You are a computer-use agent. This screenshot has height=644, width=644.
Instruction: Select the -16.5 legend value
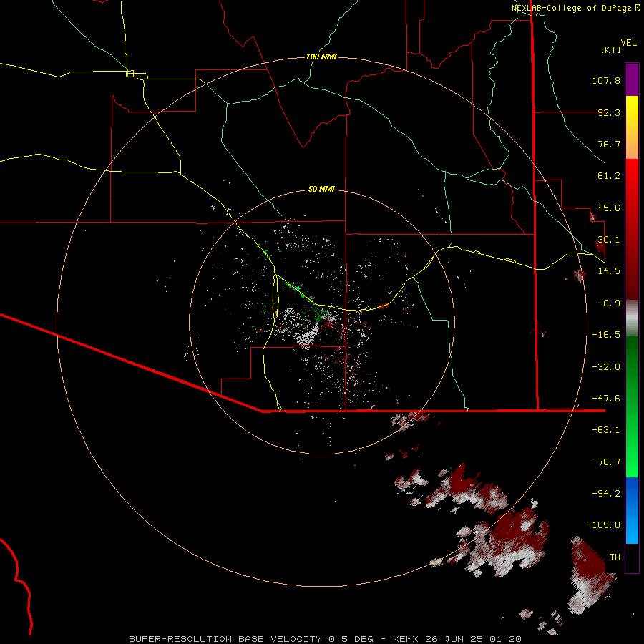606,335
